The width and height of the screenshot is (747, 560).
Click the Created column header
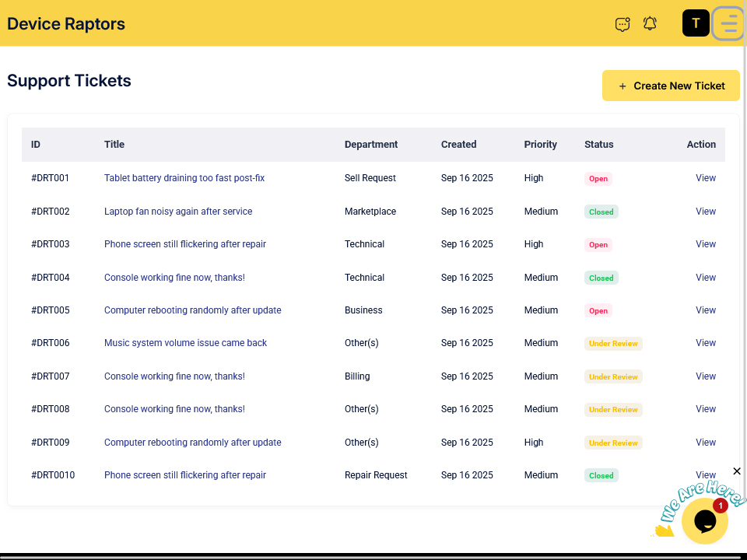[458, 145]
